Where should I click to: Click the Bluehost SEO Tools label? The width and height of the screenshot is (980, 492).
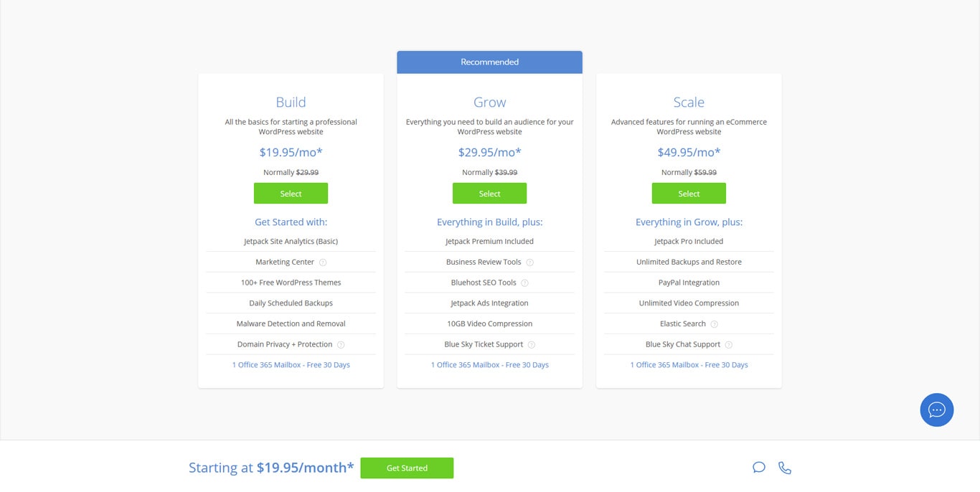[x=484, y=283]
